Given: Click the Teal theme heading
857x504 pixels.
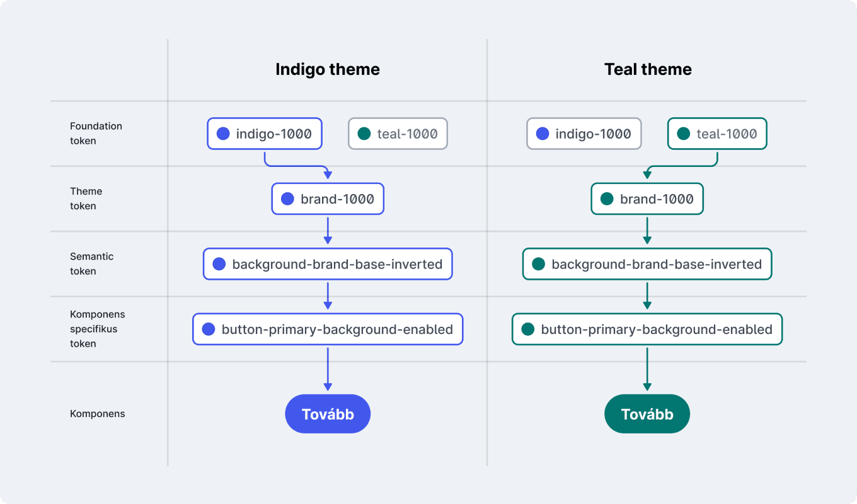Looking at the screenshot, I should (x=648, y=69).
